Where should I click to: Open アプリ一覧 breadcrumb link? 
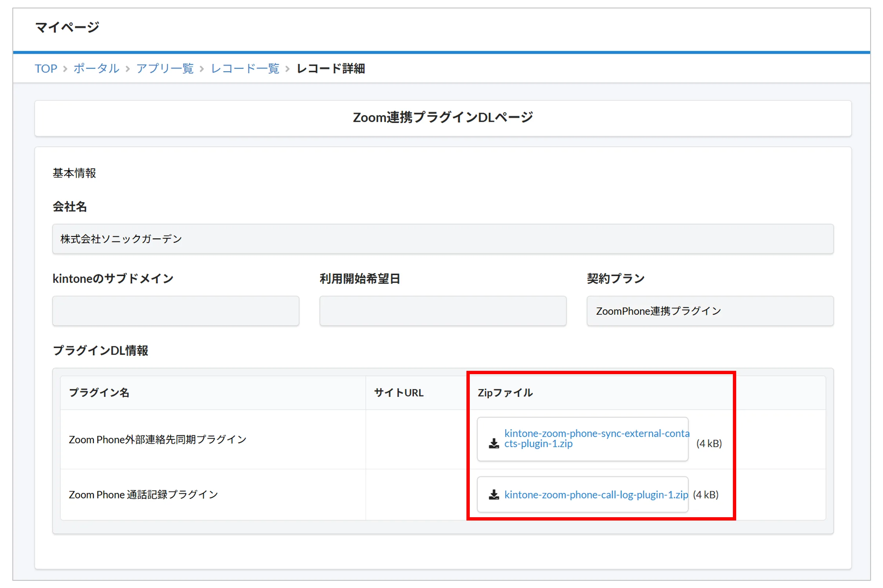click(165, 69)
